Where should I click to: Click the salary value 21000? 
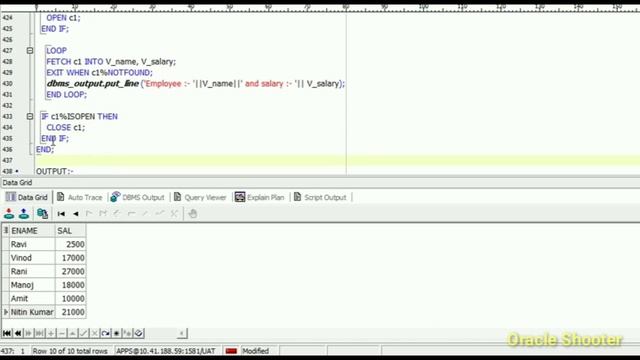[70, 312]
